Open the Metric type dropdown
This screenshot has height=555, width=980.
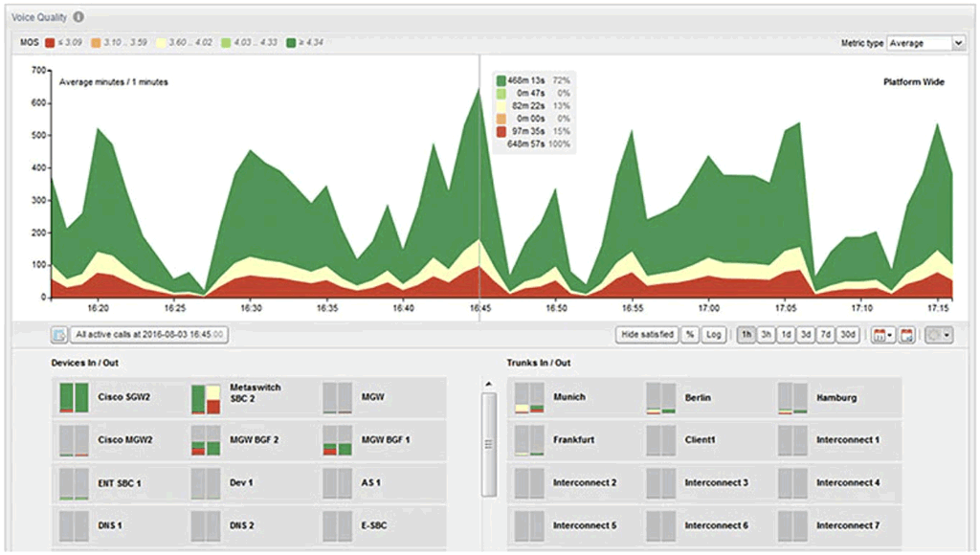[x=925, y=43]
